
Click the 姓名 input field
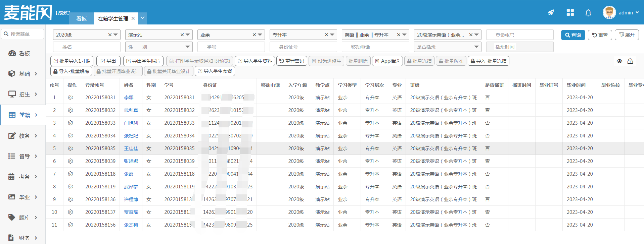[87, 47]
